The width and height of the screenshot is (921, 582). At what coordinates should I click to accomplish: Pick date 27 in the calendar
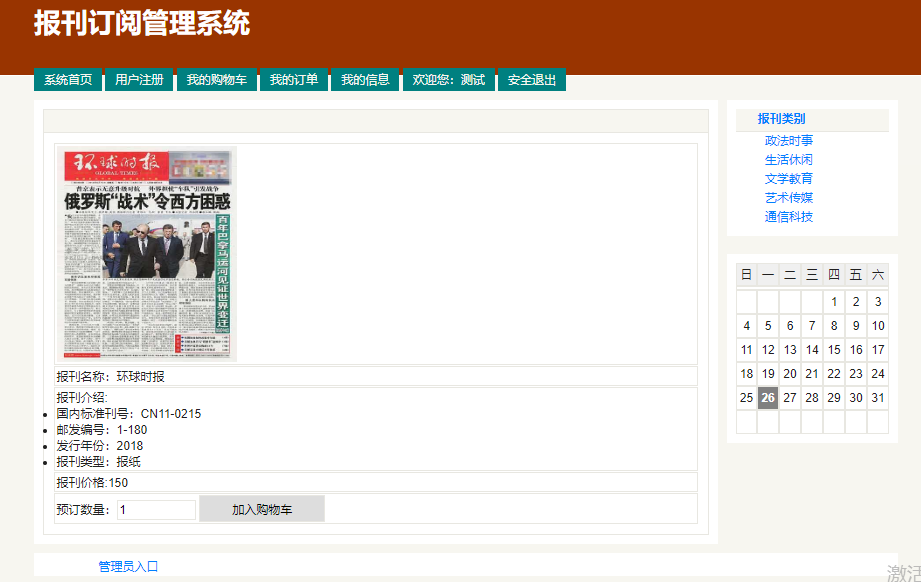[x=790, y=398]
